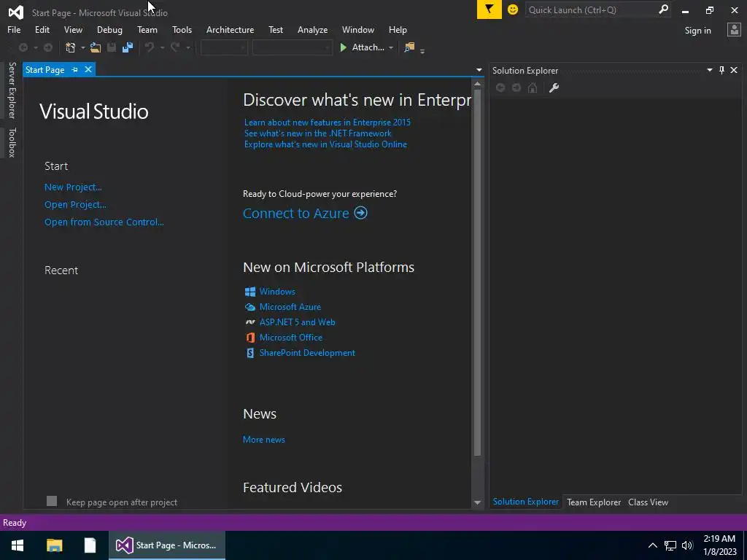Toggle the pin on the Start Page tab

click(75, 69)
